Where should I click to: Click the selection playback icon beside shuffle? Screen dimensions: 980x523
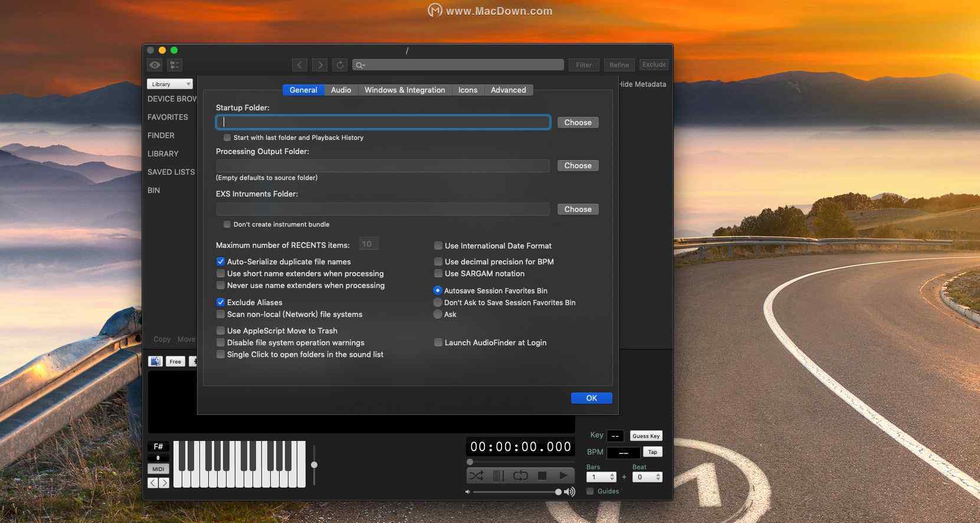point(499,475)
